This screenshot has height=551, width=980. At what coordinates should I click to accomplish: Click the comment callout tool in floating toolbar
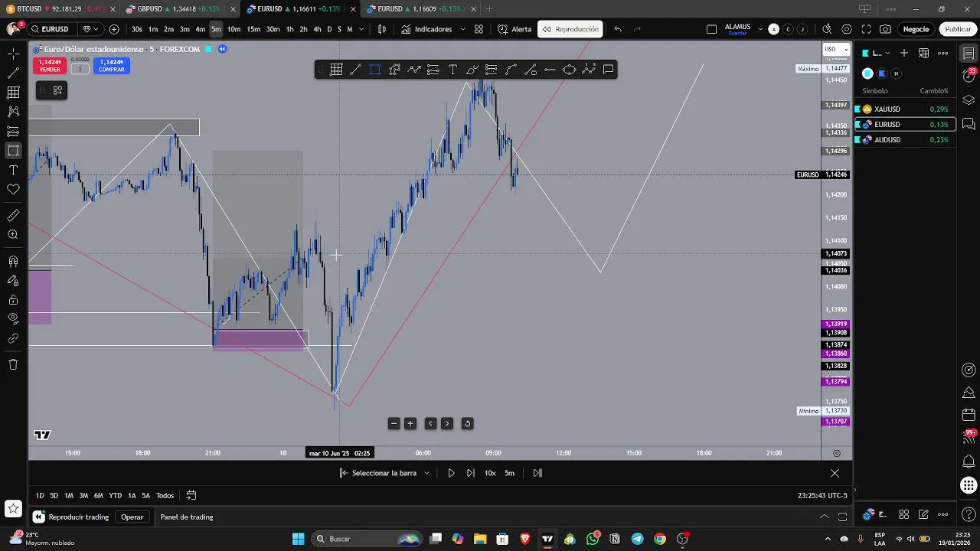(608, 70)
